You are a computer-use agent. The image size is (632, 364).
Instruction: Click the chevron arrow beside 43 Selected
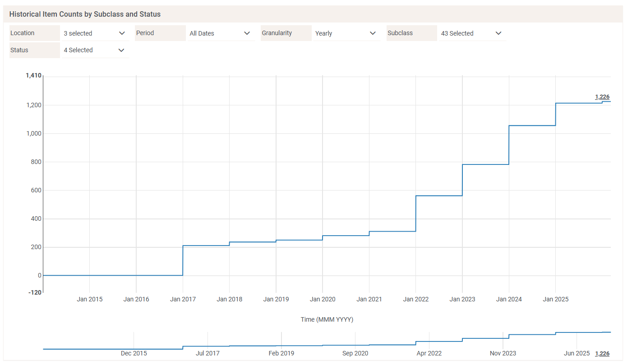point(498,33)
